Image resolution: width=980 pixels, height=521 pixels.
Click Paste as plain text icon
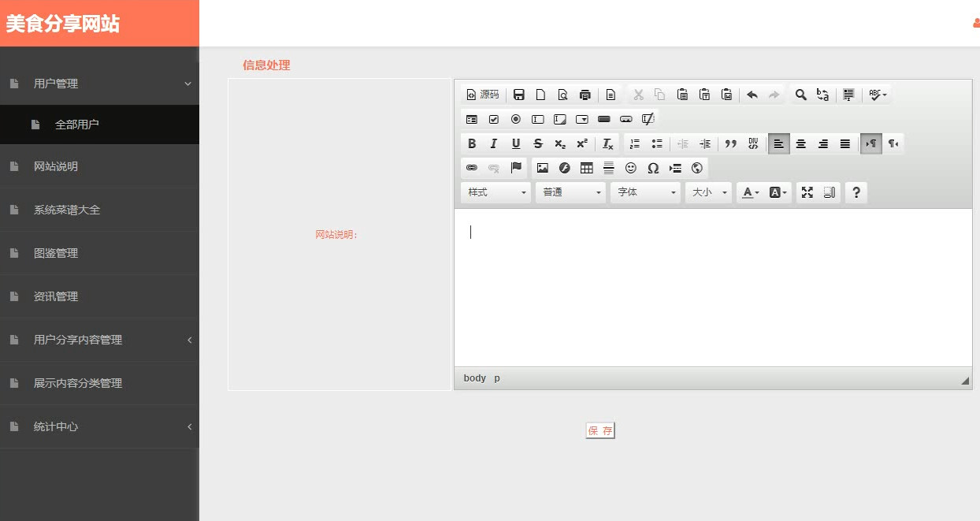705,95
